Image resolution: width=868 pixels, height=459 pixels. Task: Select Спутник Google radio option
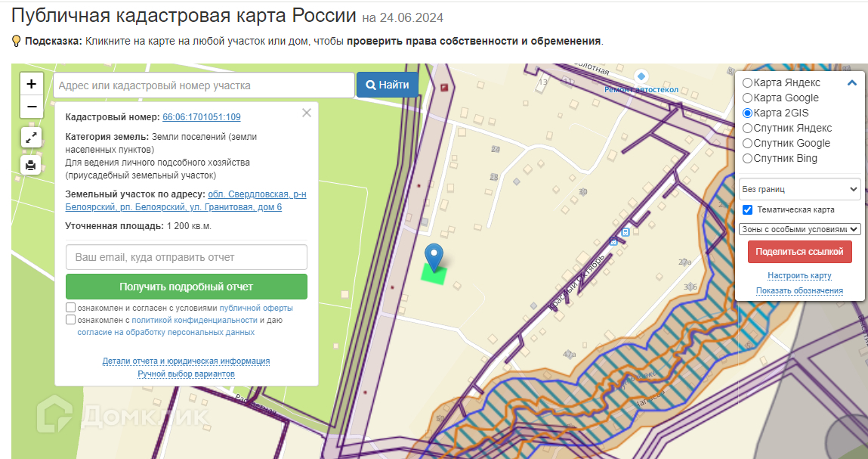[x=747, y=143]
